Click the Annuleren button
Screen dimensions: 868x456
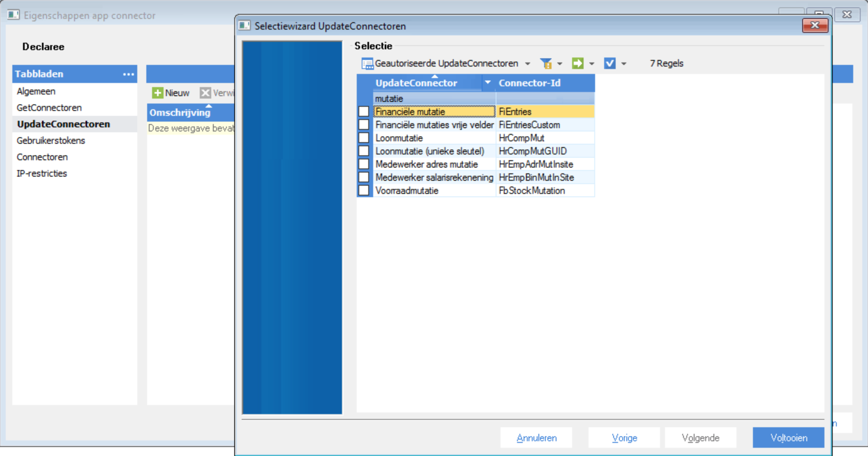536,438
